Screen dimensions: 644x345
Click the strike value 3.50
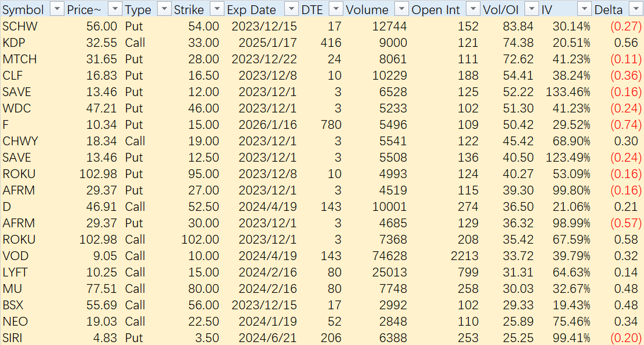point(207,338)
